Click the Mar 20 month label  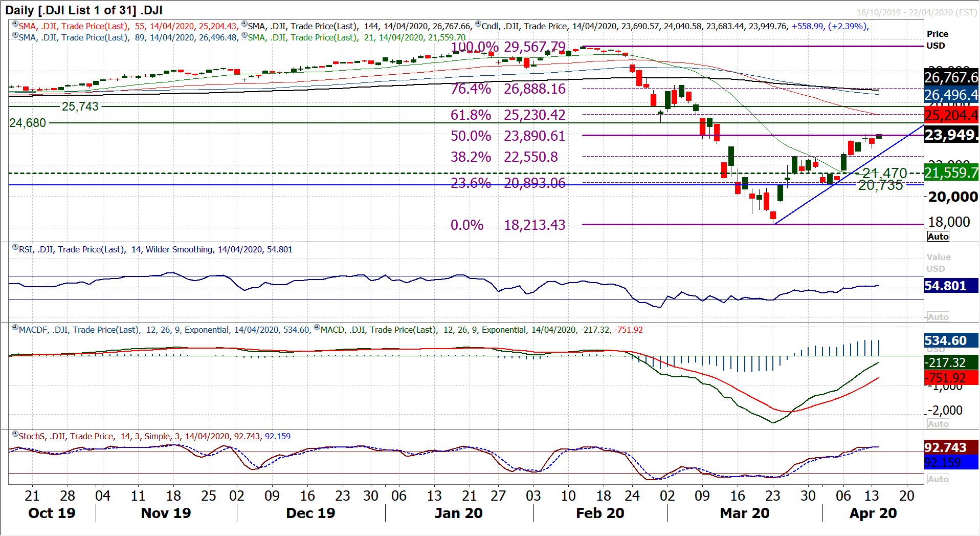tap(745, 513)
